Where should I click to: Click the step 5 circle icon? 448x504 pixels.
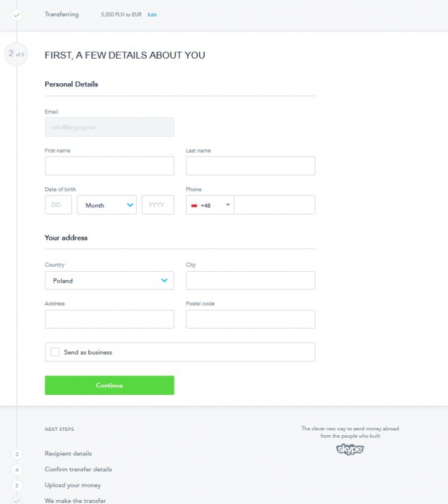pyautogui.click(x=17, y=486)
